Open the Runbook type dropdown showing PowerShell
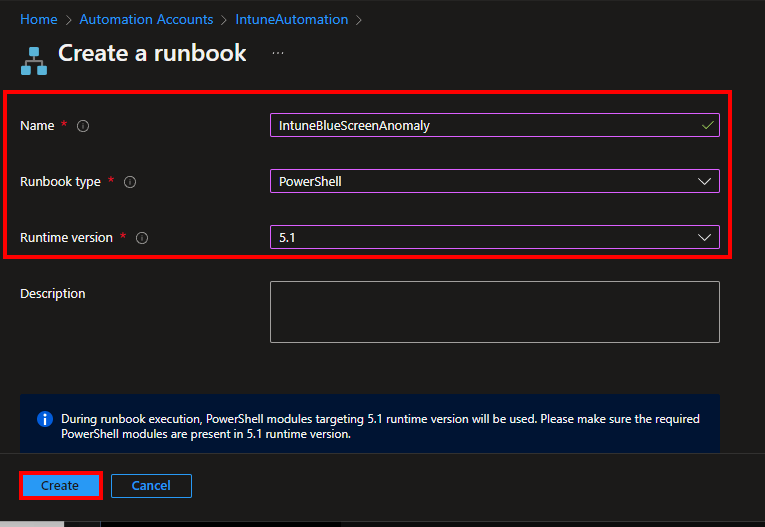 [495, 182]
